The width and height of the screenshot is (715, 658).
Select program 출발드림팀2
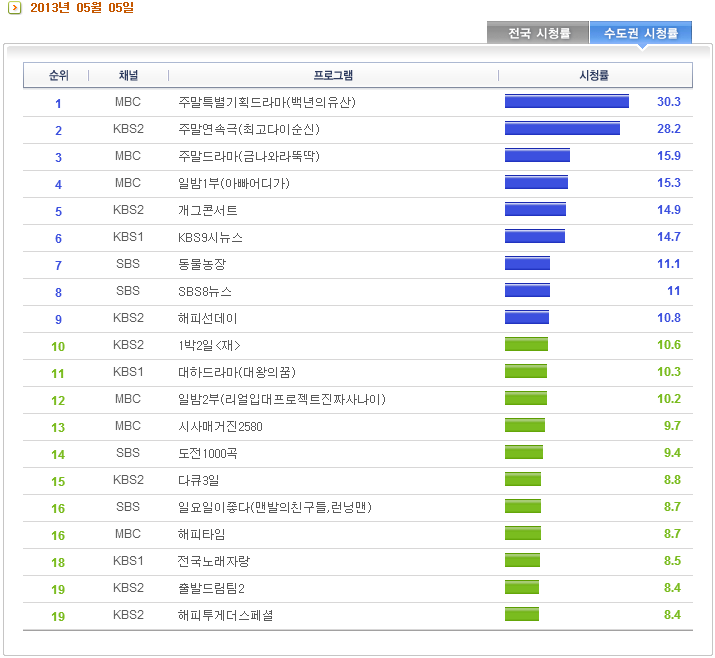pos(211,588)
